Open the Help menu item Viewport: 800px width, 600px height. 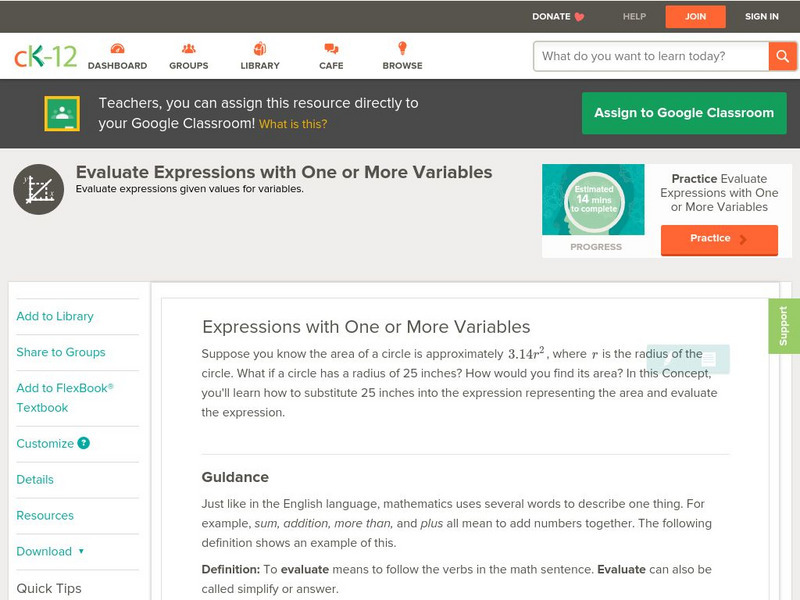634,16
